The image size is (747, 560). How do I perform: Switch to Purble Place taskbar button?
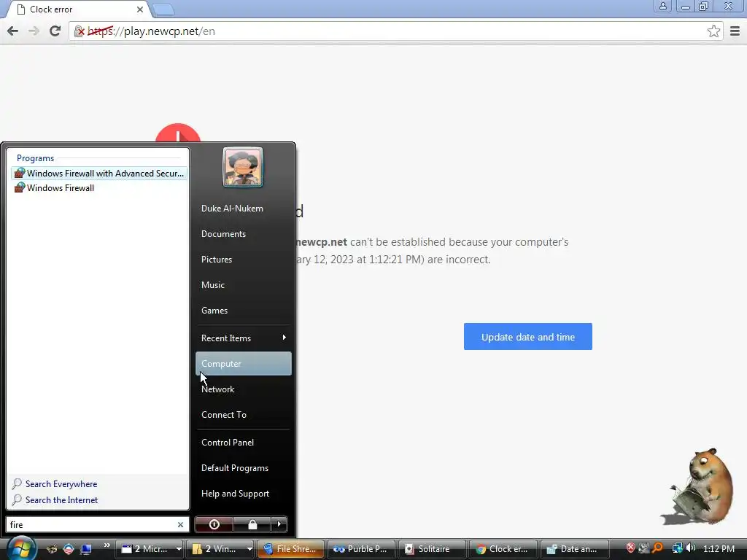click(x=361, y=549)
